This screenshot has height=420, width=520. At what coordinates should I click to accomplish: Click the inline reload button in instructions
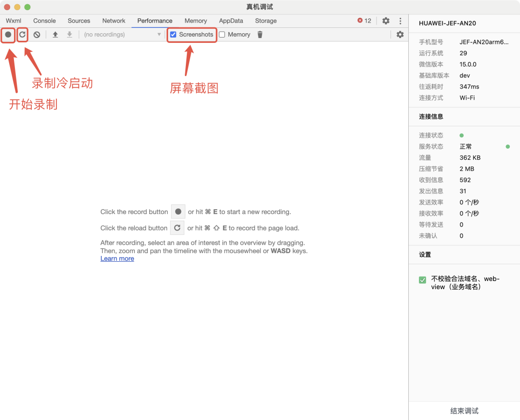pos(177,228)
